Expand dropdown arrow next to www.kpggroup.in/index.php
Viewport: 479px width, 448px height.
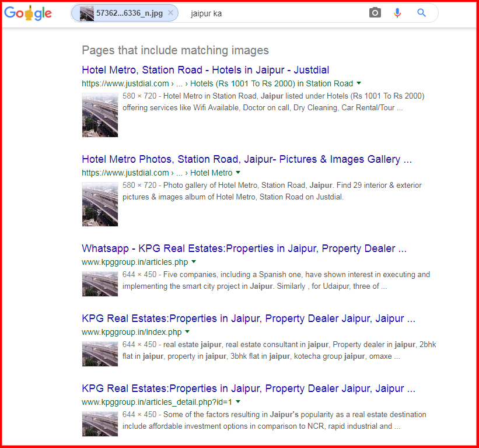187,331
